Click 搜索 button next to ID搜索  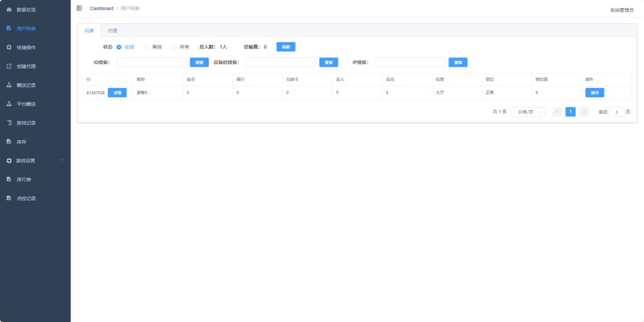(x=199, y=62)
